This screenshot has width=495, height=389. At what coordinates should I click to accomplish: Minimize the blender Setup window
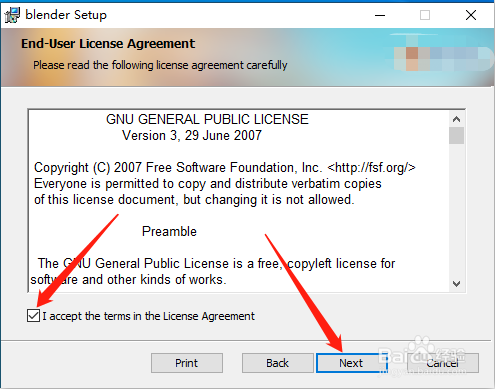point(380,15)
